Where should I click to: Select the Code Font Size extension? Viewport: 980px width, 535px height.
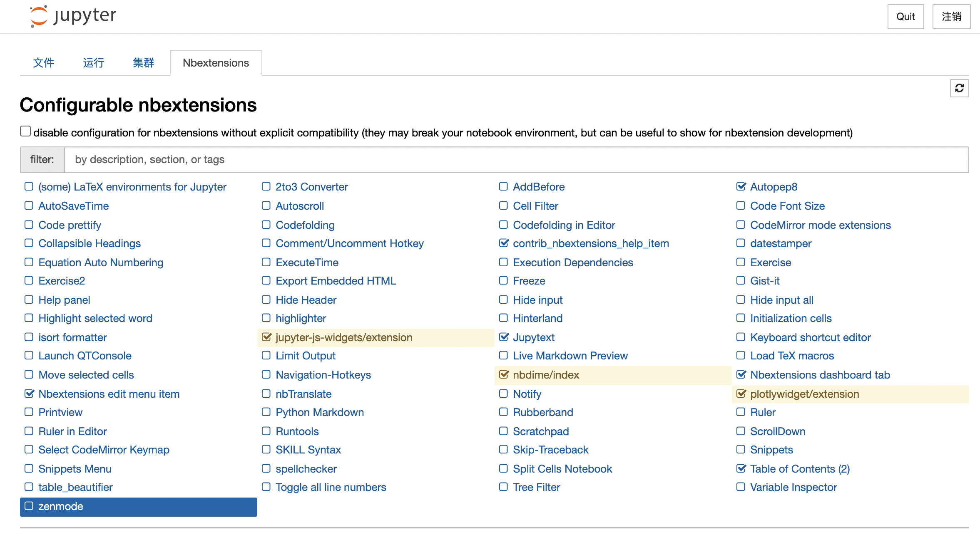pyautogui.click(x=787, y=206)
